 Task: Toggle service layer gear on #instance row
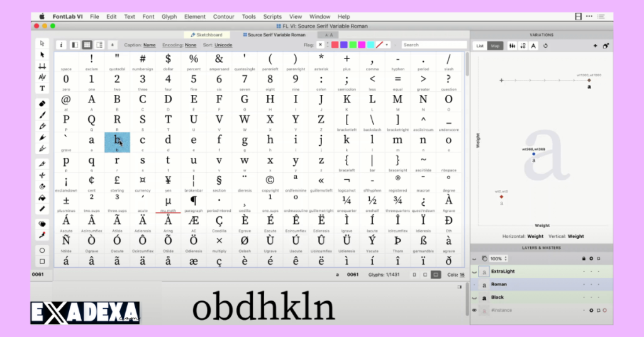[x=591, y=311]
